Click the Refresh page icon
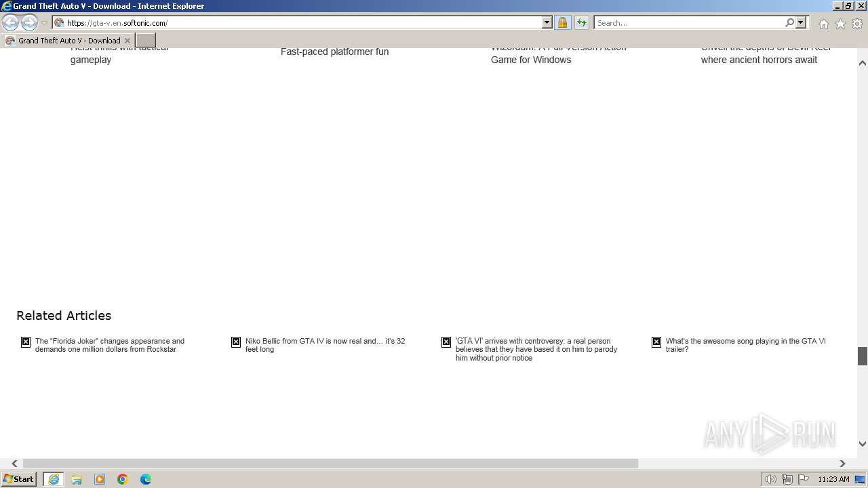 [582, 22]
